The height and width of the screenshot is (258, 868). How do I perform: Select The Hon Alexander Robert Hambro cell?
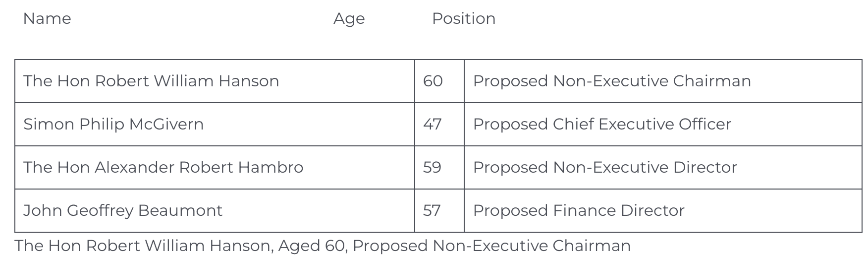163,168
